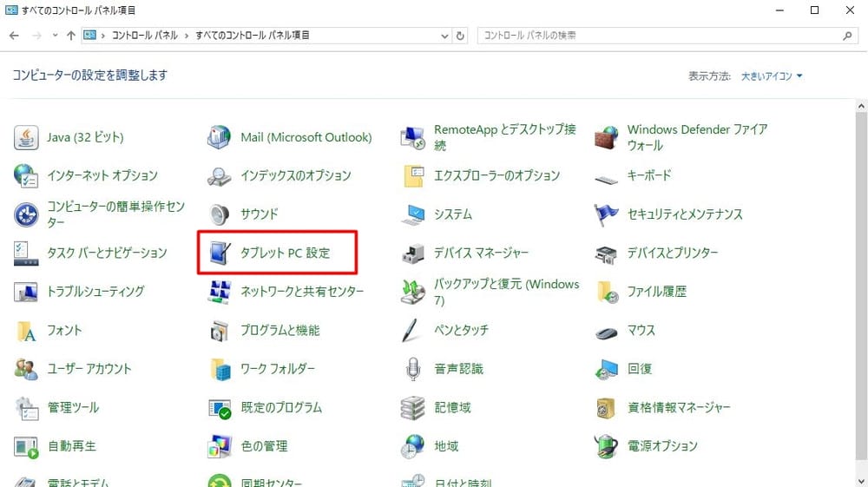Click the back navigation arrow
868x487 pixels.
(x=15, y=36)
